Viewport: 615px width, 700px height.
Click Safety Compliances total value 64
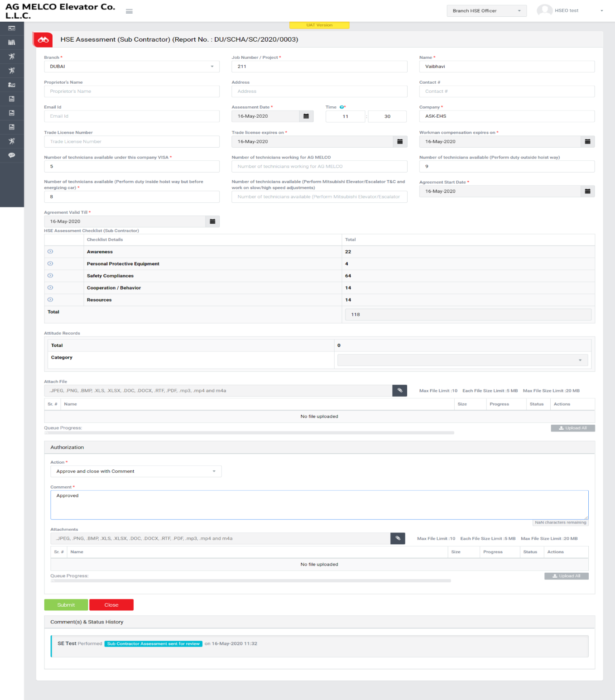point(348,276)
